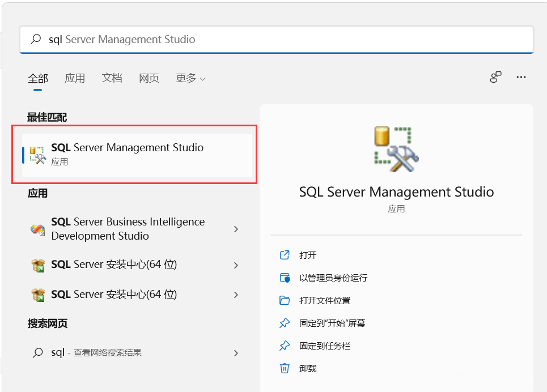Click the 打开文件位置 folder icon

click(285, 301)
